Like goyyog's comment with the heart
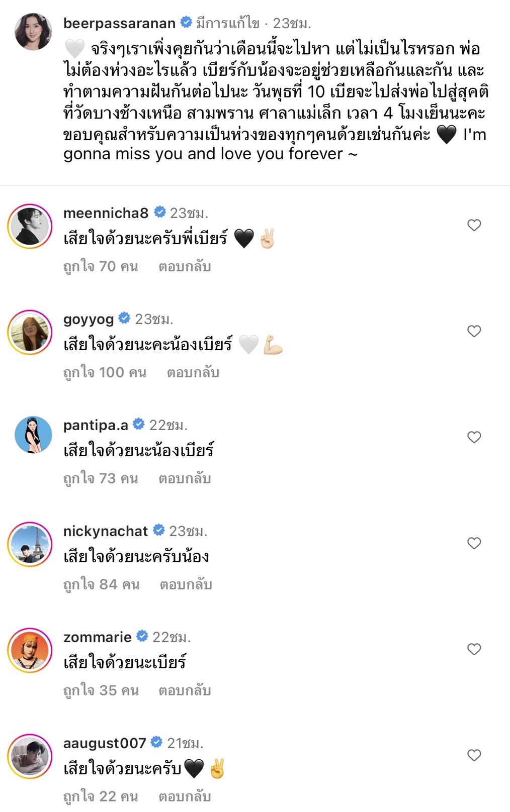Viewport: 510px width, 812px height. (x=474, y=331)
